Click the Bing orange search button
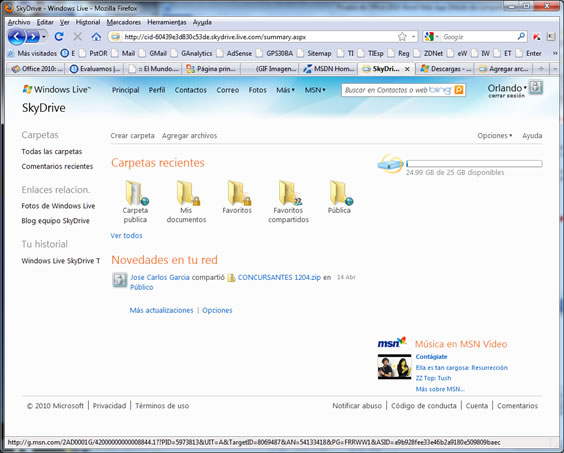The image size is (564, 453). pos(459,90)
